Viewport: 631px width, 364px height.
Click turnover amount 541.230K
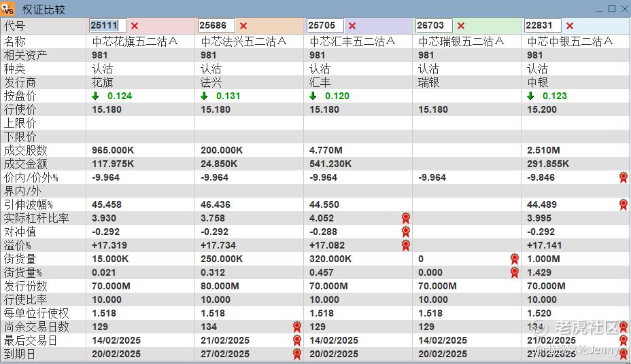click(x=330, y=164)
